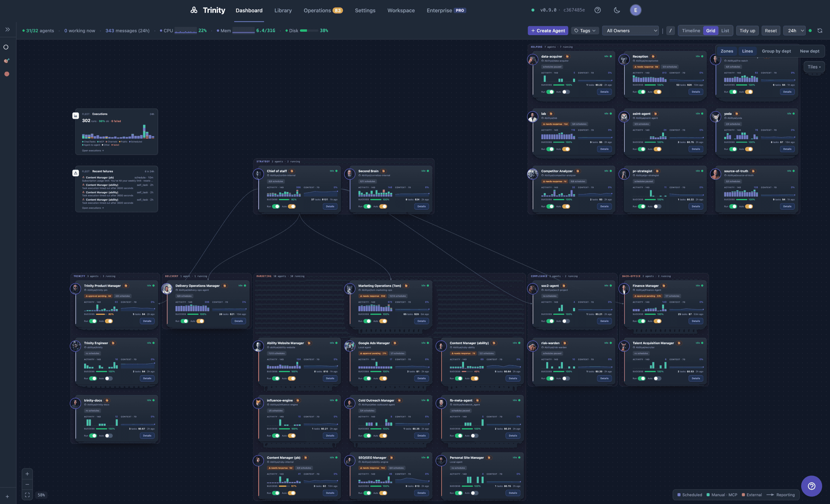
Task: Click the red solid circle sidebar icon
Action: pyautogui.click(x=7, y=74)
